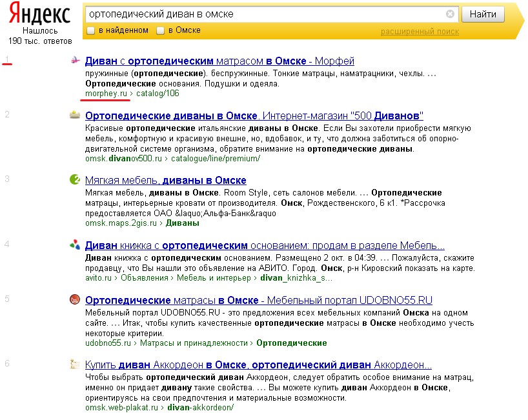
Task: Click the divan-akkordeon/ breadcrumb
Action: point(200,408)
